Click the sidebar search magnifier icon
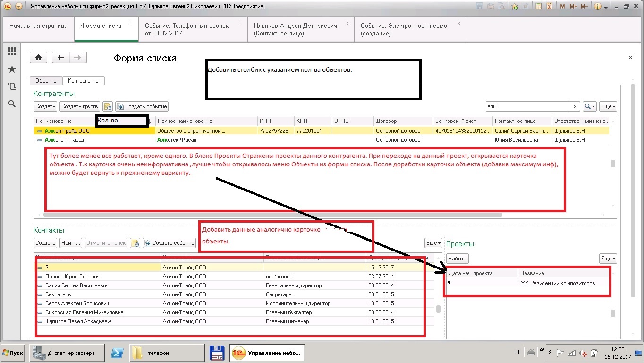644x363 pixels. (x=12, y=104)
